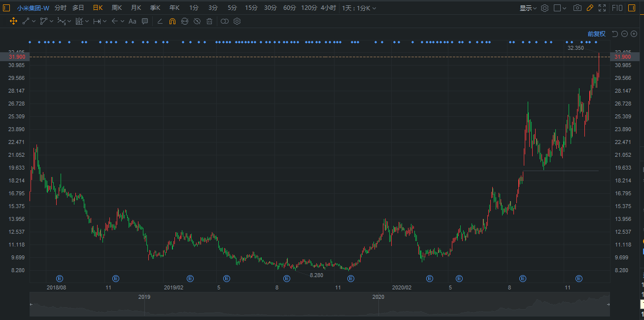Open drawing tools settings gear

237,21
